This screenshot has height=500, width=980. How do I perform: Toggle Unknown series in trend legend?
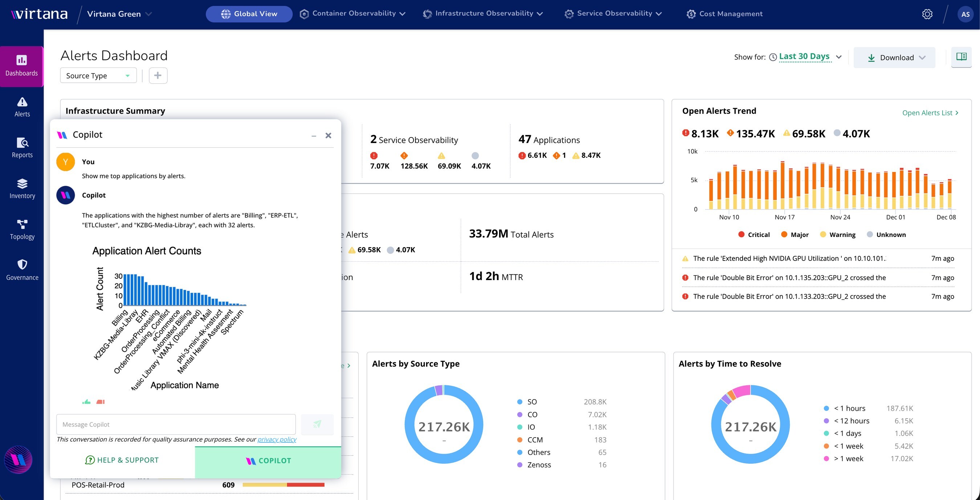[x=886, y=235]
